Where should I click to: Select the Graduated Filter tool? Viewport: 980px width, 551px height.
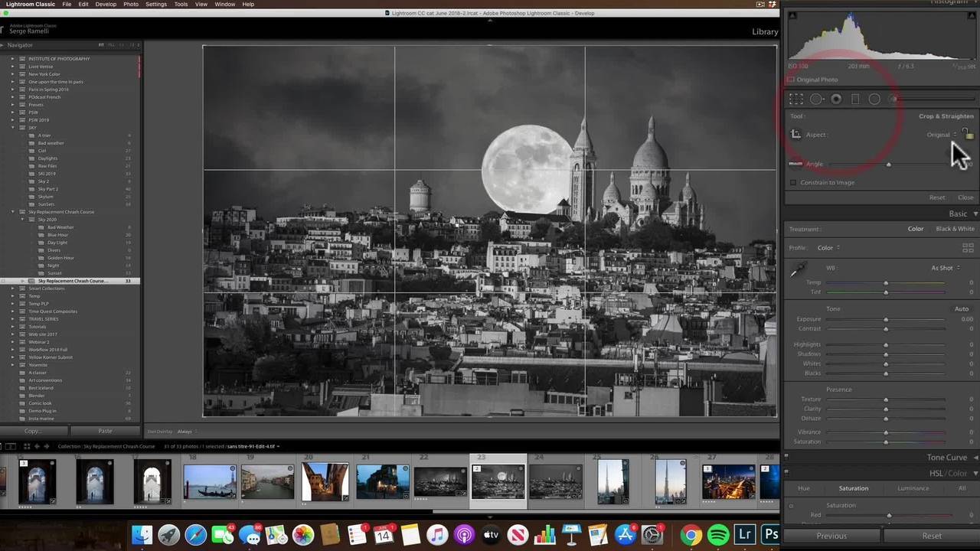pyautogui.click(x=855, y=99)
